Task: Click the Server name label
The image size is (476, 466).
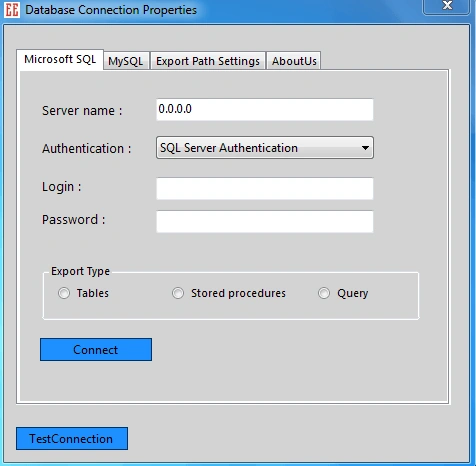Action: [x=82, y=111]
